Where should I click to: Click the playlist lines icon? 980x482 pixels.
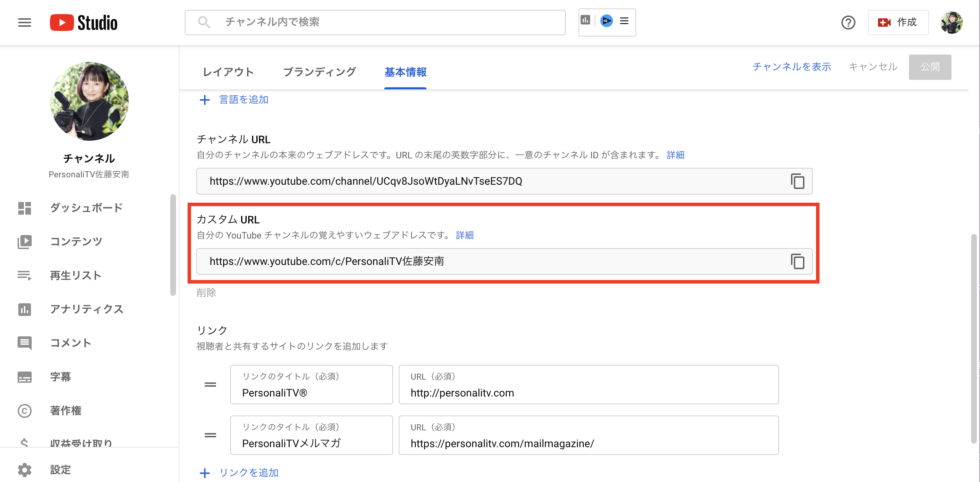[x=25, y=275]
